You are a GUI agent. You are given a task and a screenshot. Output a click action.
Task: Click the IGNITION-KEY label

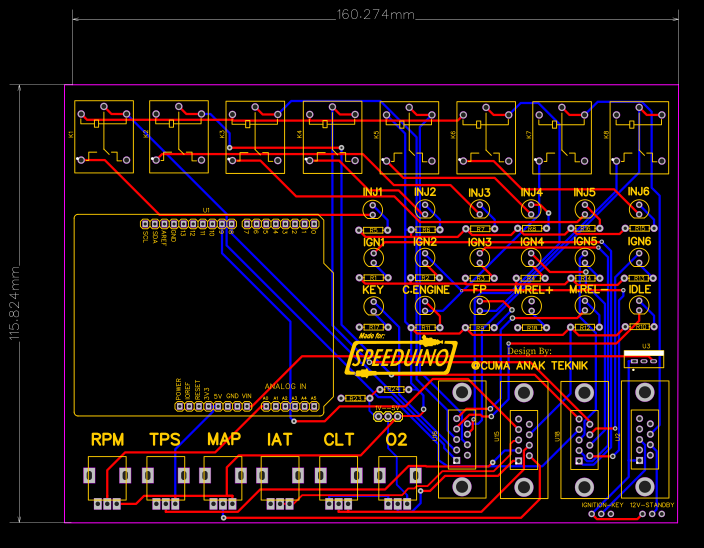click(603, 505)
